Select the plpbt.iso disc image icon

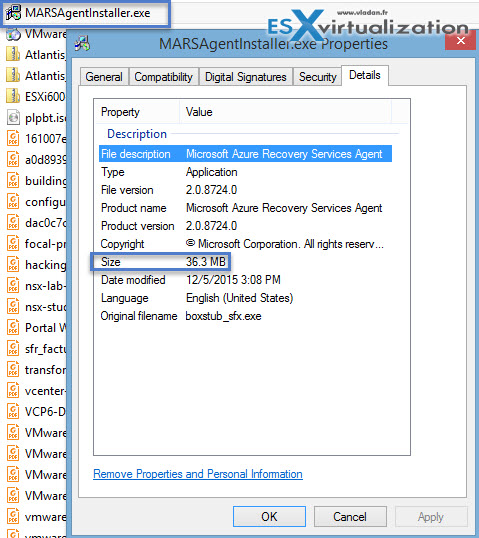[13, 118]
